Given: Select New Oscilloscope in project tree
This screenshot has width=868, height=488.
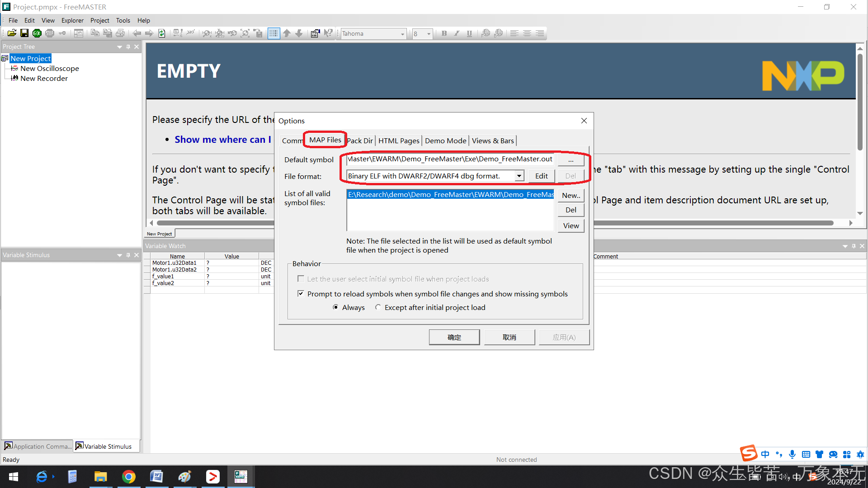Looking at the screenshot, I should pos(49,68).
